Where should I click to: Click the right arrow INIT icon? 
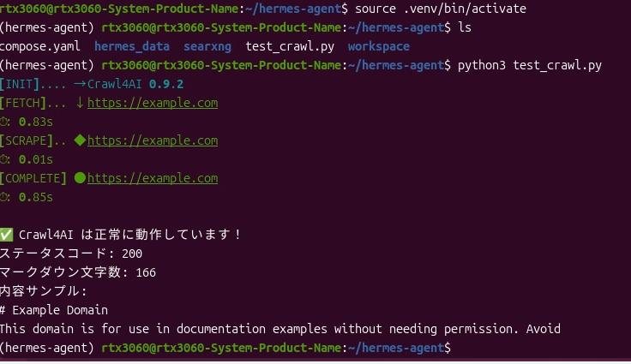tap(80, 84)
